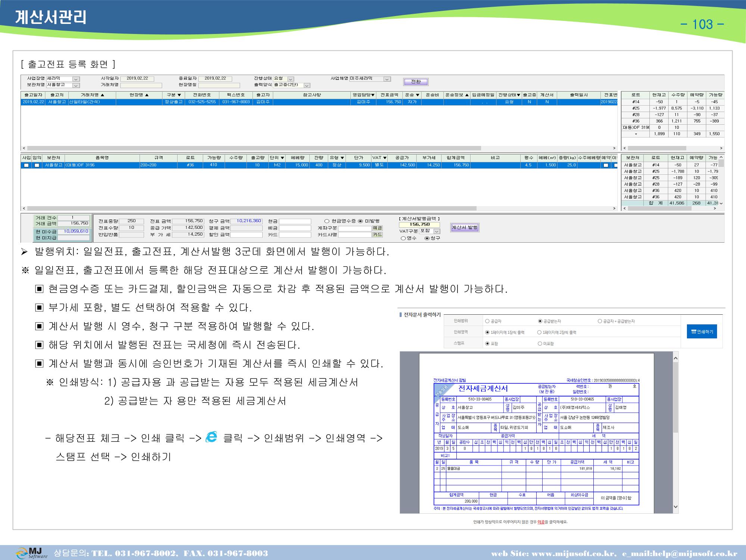This screenshot has height=560, width=746.
Task: Click 전자문서 출력하기 heading
Action: click(422, 315)
